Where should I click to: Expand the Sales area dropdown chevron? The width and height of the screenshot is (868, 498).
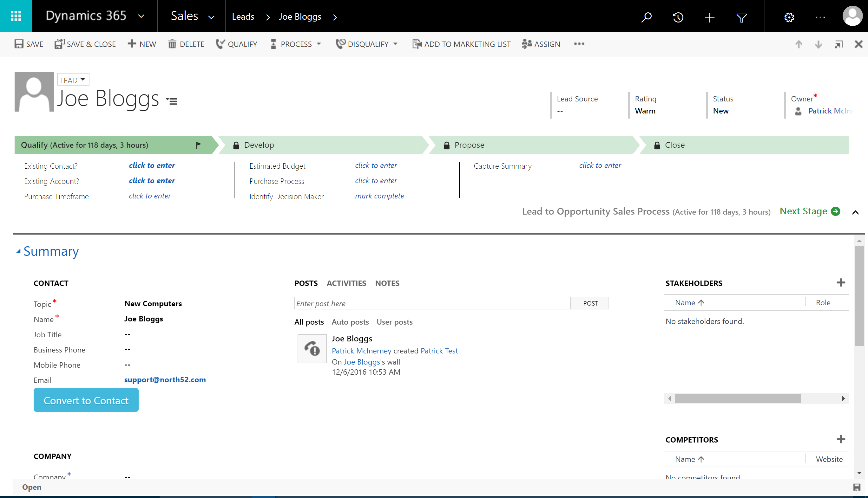point(211,17)
